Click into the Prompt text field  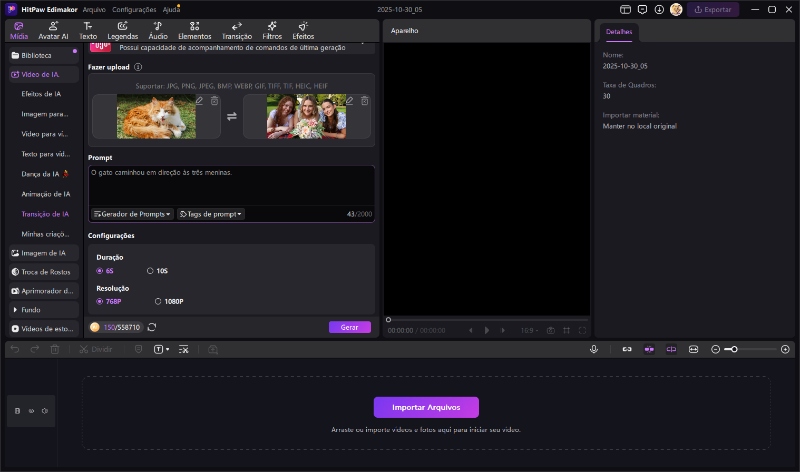tap(232, 186)
